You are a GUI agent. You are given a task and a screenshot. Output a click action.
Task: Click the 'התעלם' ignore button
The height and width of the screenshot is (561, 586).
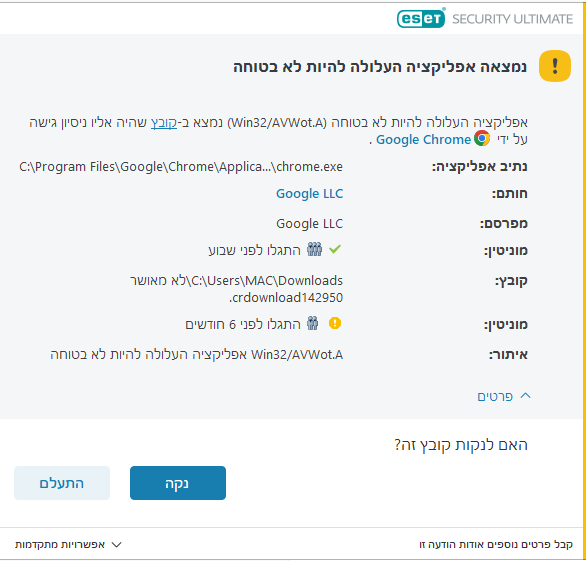pos(62,483)
